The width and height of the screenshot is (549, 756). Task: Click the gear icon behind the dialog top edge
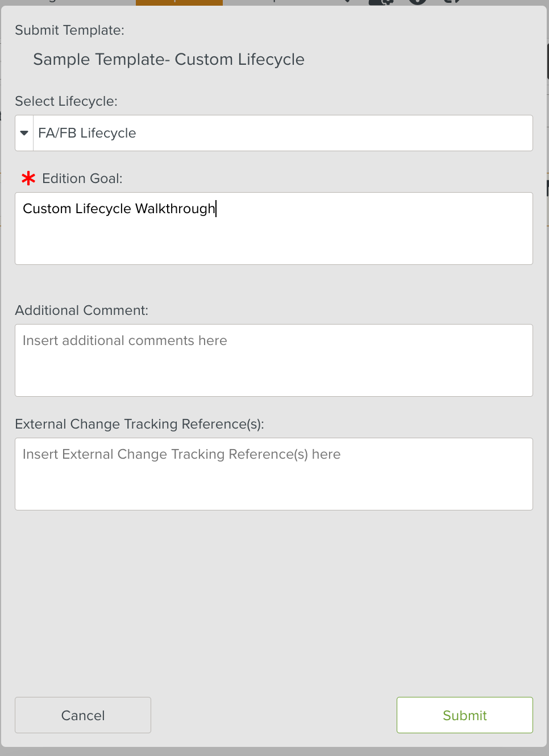tap(381, 2)
